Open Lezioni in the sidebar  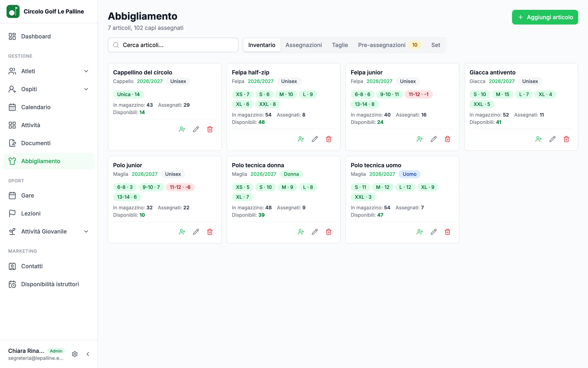pyautogui.click(x=49, y=213)
